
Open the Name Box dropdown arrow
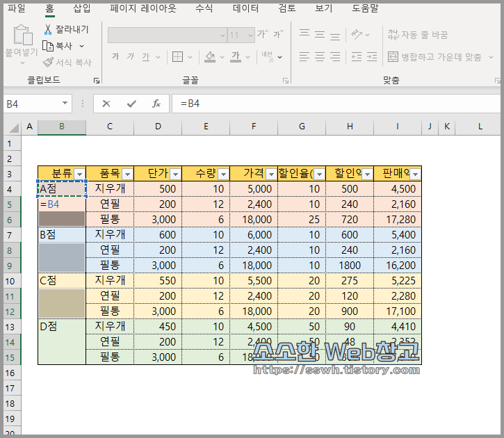(65, 103)
